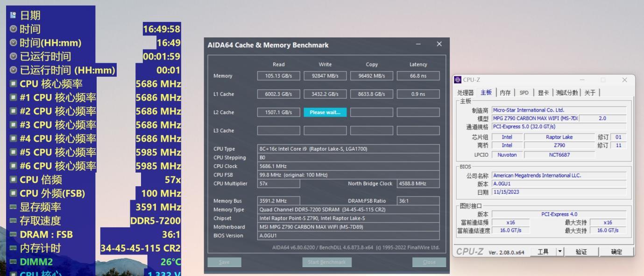The image size is (644, 276).
Task: Click the memory icon beside 显存频率
Action: click(x=13, y=207)
